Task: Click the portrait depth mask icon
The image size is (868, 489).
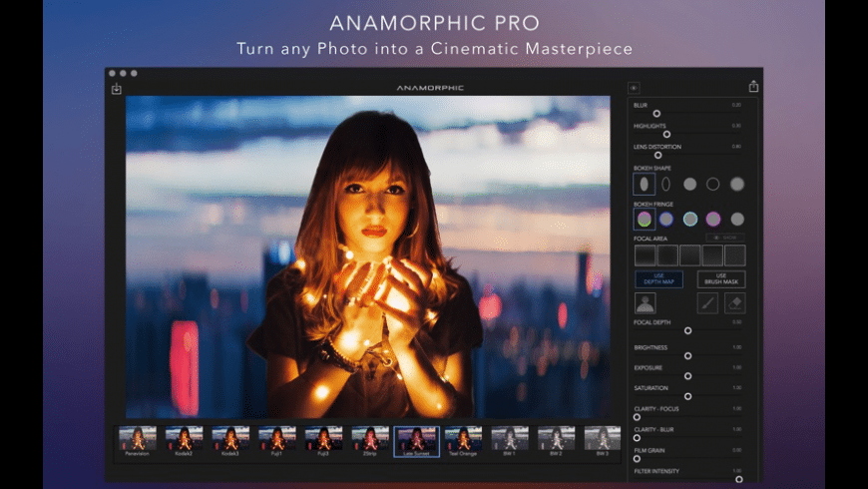Action: (645, 303)
